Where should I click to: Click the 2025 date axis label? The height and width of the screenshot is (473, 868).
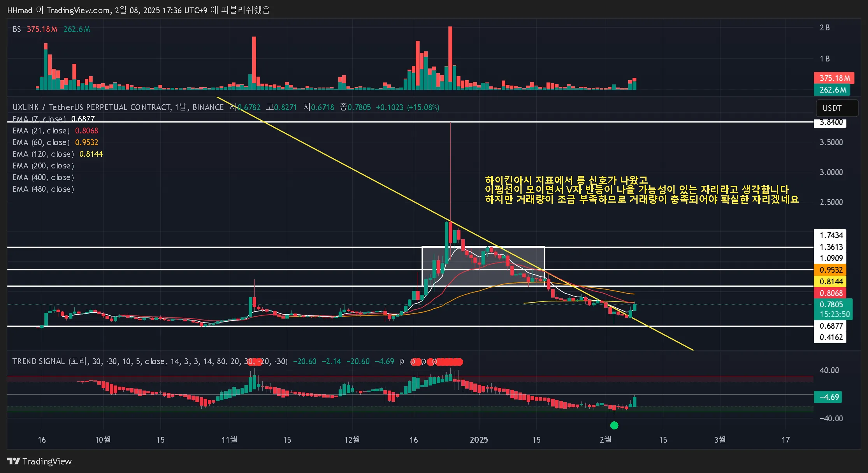coord(479,440)
